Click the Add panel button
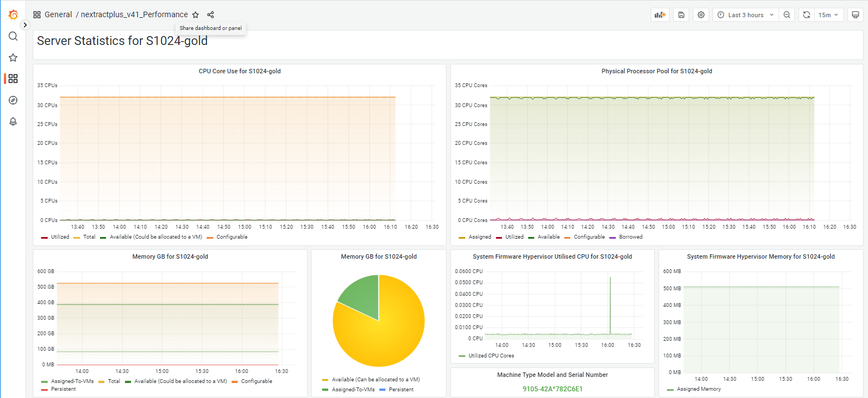Screen dimensions: 868x398 click(x=660, y=15)
